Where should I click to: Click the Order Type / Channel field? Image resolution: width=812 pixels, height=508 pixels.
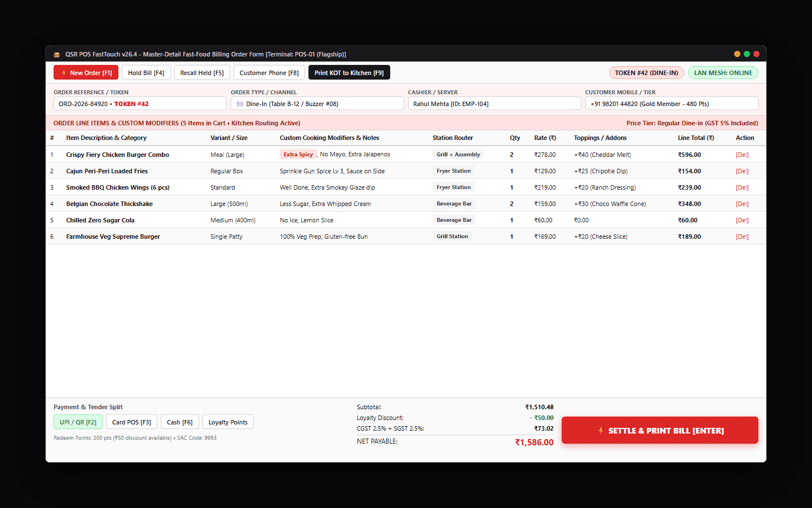point(317,104)
